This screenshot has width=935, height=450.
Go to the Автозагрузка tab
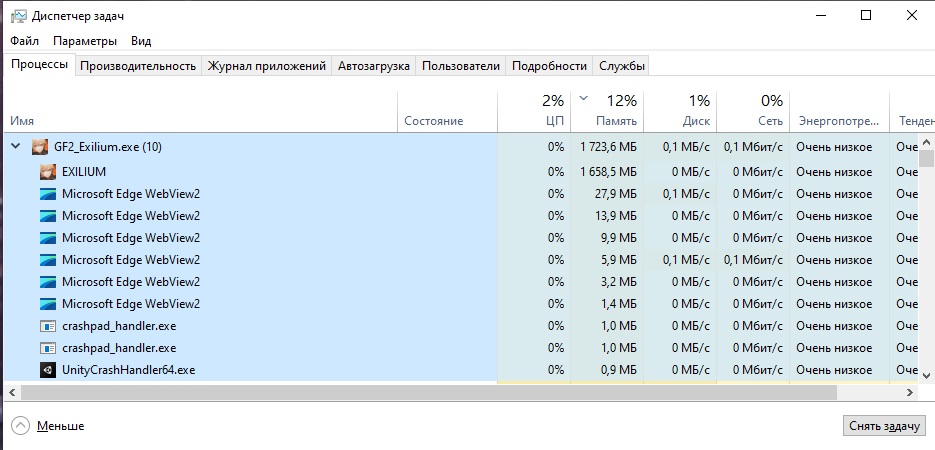tap(374, 66)
